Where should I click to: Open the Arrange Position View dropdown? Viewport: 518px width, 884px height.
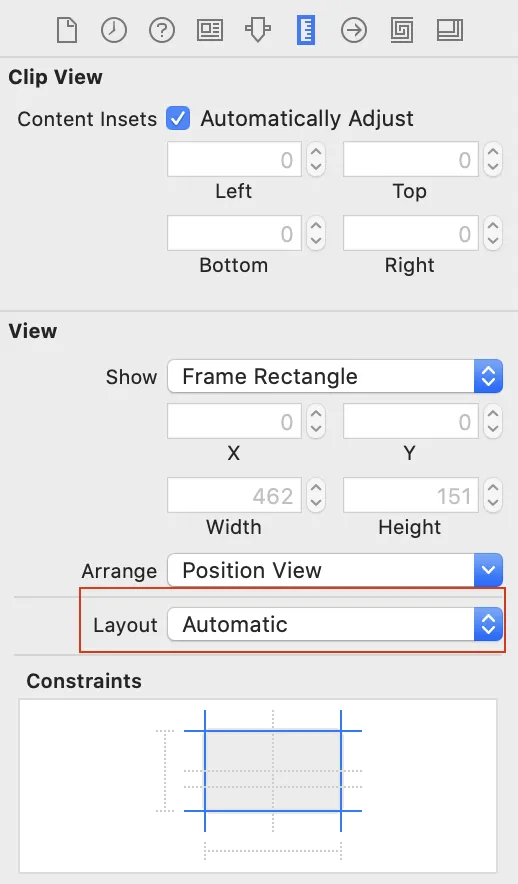[x=335, y=570]
